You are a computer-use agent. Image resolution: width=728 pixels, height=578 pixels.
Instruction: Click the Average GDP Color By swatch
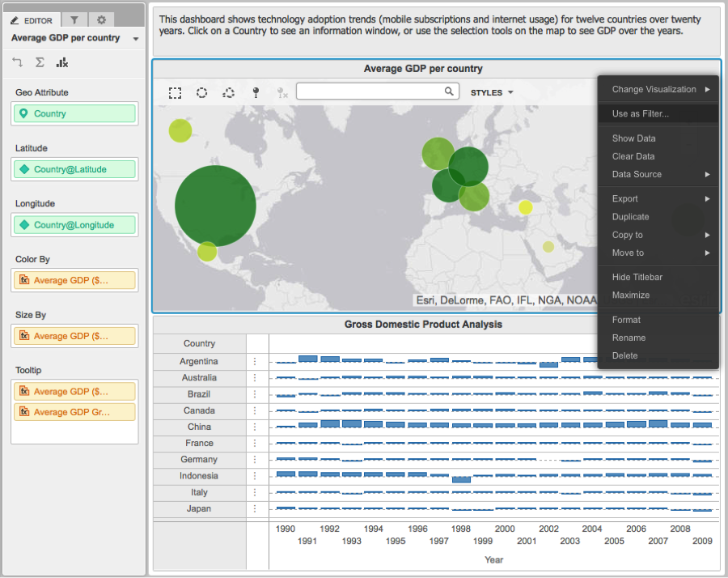click(x=74, y=278)
